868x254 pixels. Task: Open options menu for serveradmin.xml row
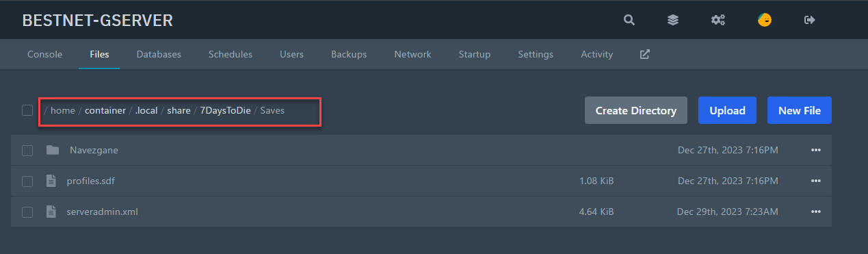tap(815, 212)
